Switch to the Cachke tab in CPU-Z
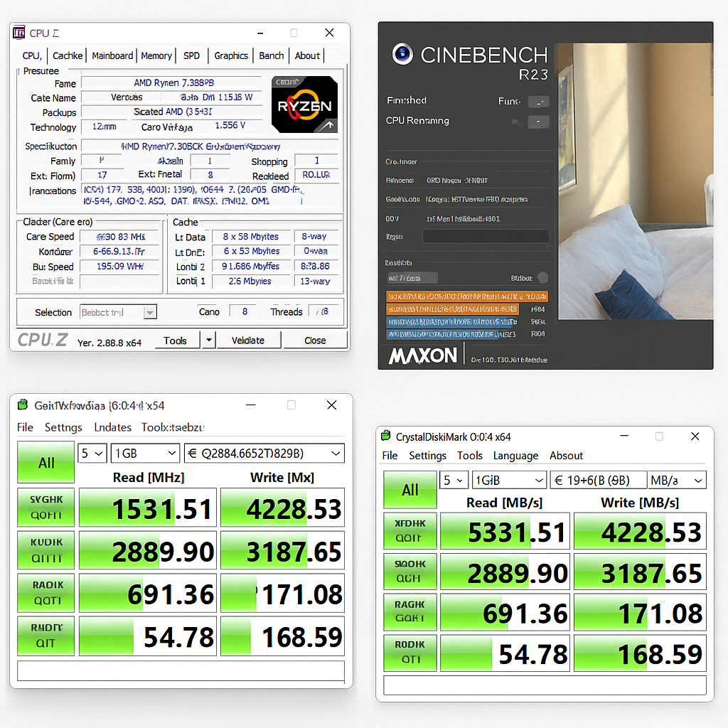Image resolution: width=728 pixels, height=728 pixels. point(68,55)
